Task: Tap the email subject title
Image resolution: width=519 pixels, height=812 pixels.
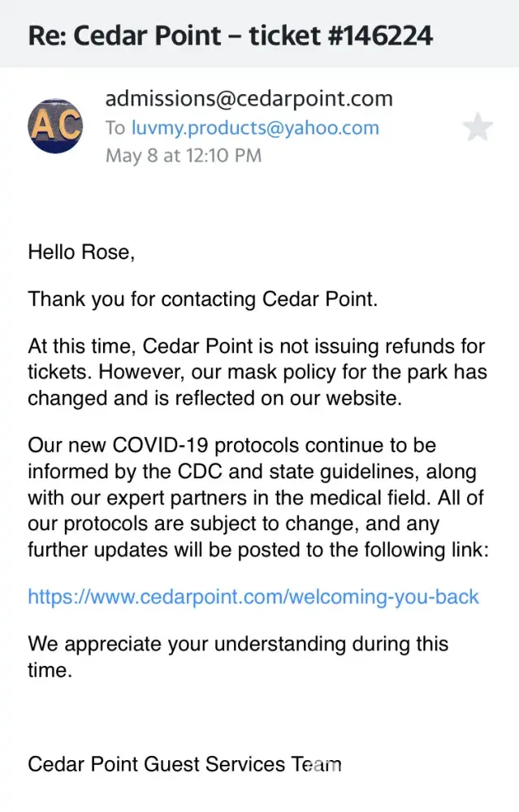Action: click(x=230, y=36)
